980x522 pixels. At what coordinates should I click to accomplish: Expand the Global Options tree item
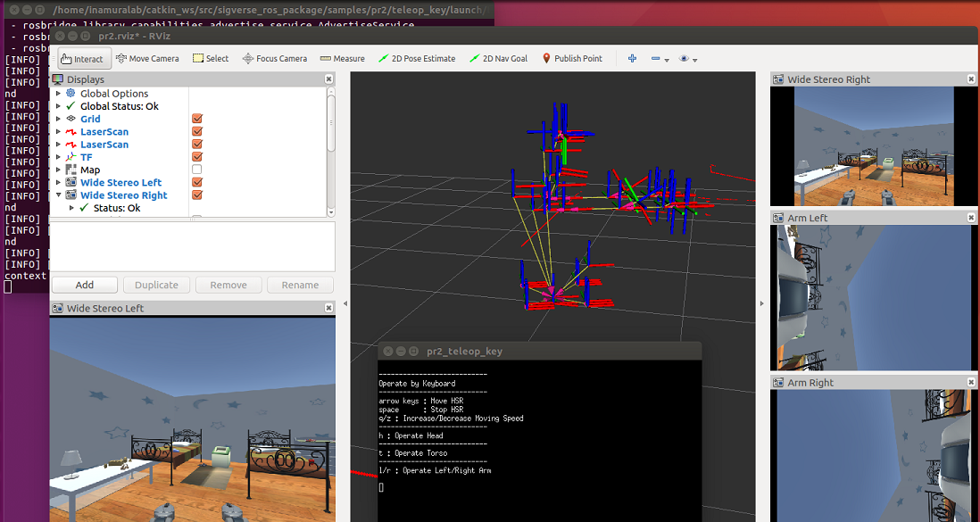point(59,94)
